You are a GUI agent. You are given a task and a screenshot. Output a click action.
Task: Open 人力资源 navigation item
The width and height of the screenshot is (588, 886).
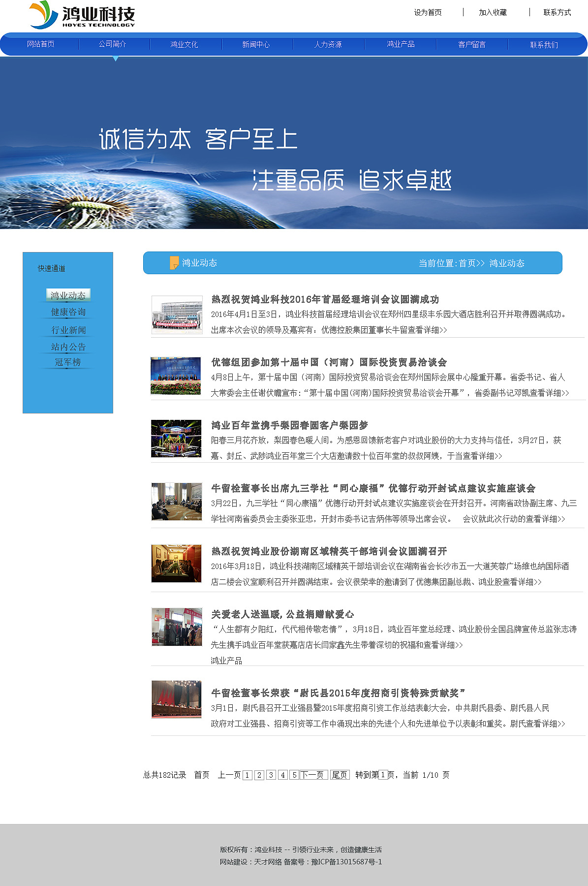(328, 44)
